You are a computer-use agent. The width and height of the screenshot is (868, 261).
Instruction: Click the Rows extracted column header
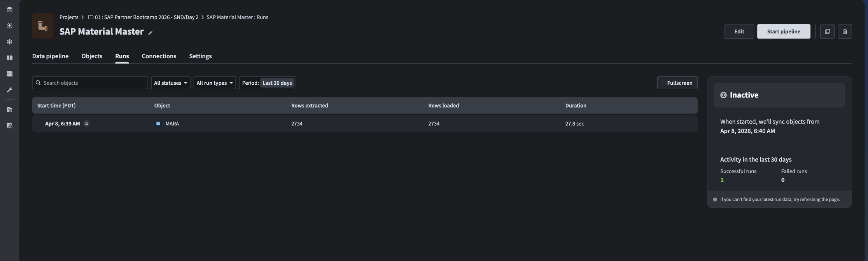[310, 106]
